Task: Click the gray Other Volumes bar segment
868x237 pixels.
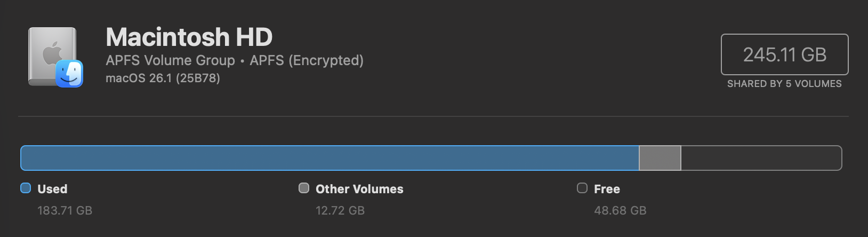Action: pos(660,158)
